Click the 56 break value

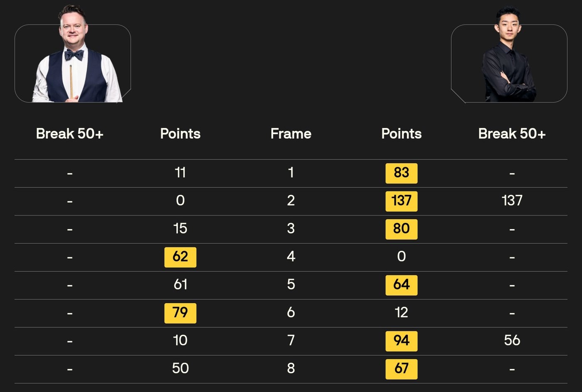[512, 341]
